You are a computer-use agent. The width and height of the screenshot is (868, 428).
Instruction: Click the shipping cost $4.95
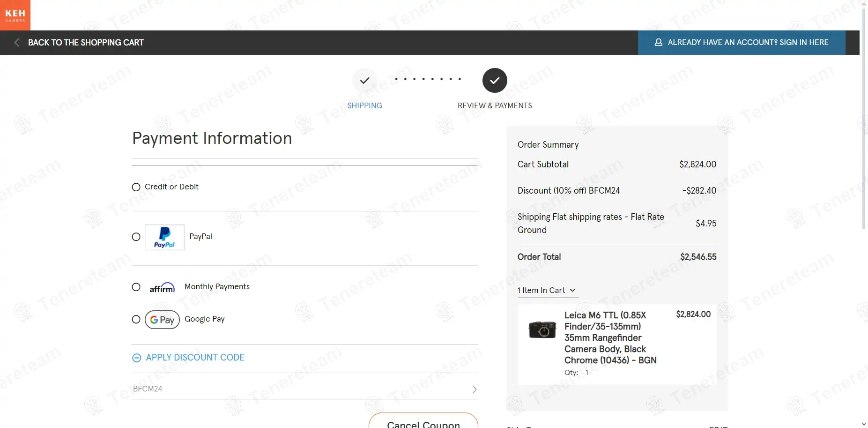[x=706, y=224]
